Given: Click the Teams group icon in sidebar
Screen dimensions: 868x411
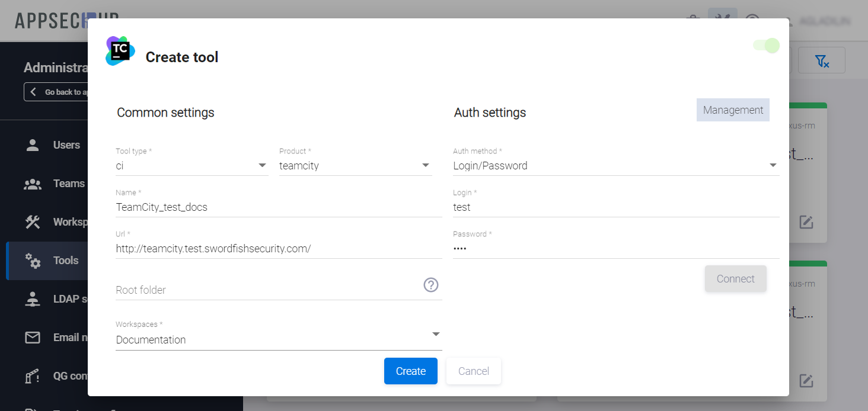Looking at the screenshot, I should pyautogui.click(x=33, y=184).
